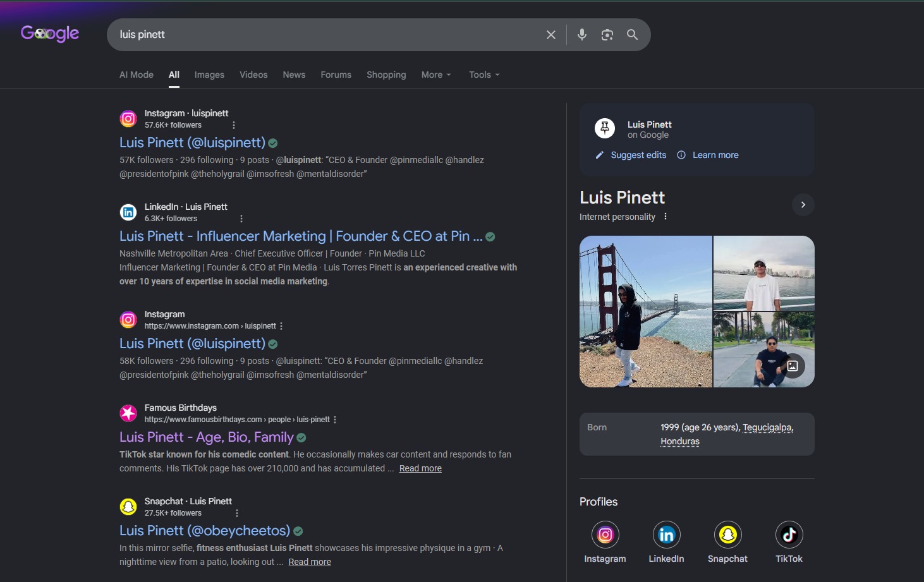924x582 pixels.
Task: Open Golden Gate Bridge photo thumbnail
Action: click(x=646, y=312)
